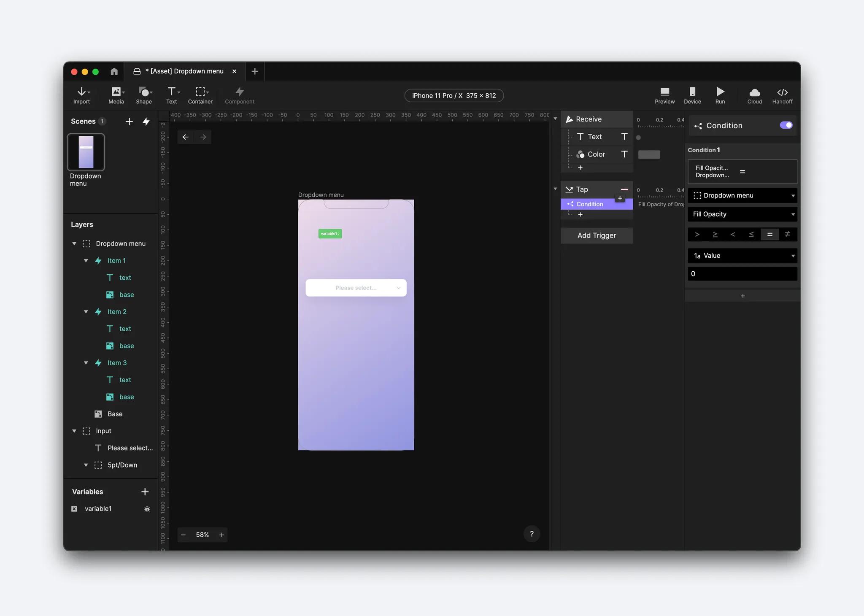Select the less than operator
This screenshot has height=616, width=864.
coord(733,234)
